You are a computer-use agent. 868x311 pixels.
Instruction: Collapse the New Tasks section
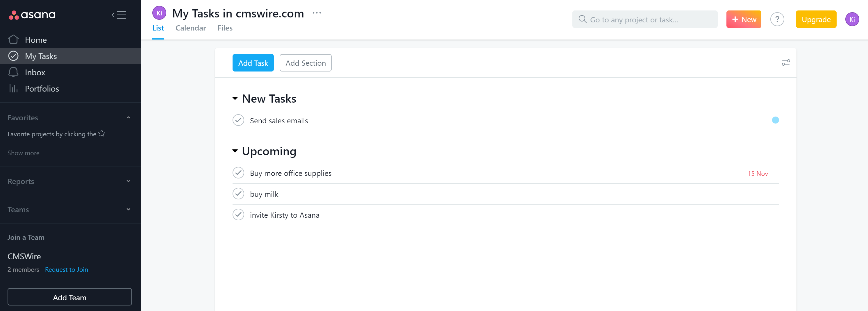(x=235, y=99)
